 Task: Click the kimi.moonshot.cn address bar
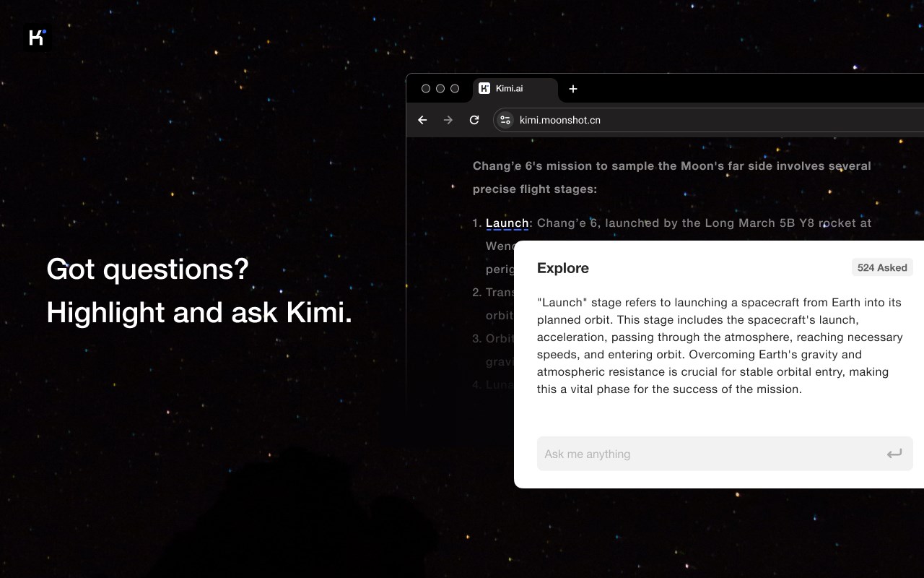click(707, 120)
